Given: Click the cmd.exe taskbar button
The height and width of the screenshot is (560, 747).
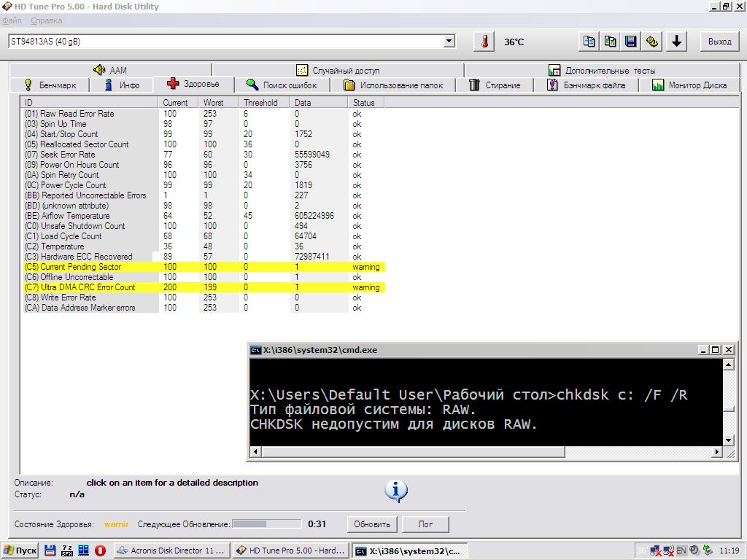Looking at the screenshot, I should tap(410, 551).
